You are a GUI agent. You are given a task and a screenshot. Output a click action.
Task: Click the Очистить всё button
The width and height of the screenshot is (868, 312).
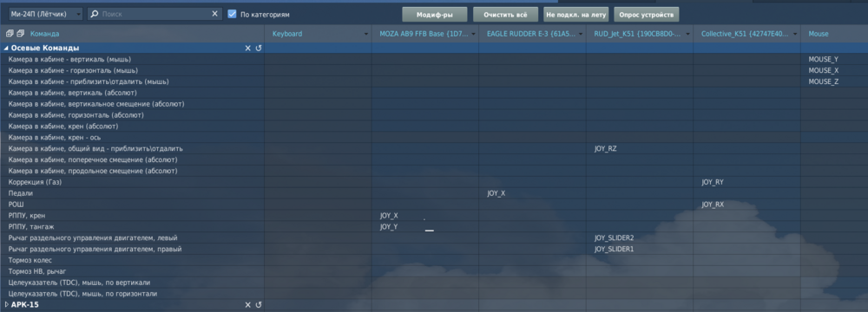click(505, 15)
